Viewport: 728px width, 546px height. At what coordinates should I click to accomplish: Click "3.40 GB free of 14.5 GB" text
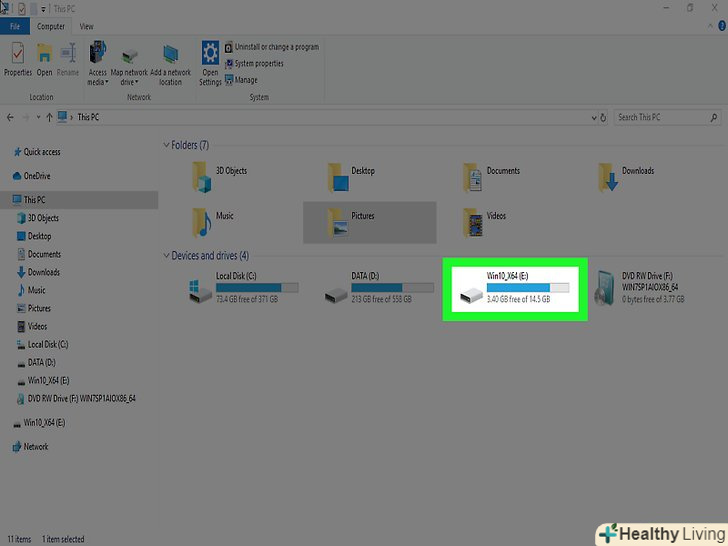click(x=518, y=299)
